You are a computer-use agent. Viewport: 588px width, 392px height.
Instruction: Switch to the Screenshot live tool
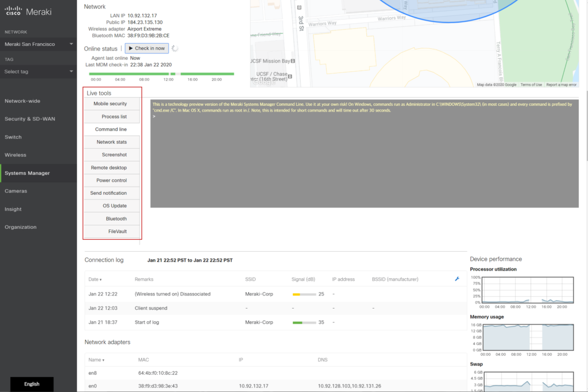(x=114, y=155)
